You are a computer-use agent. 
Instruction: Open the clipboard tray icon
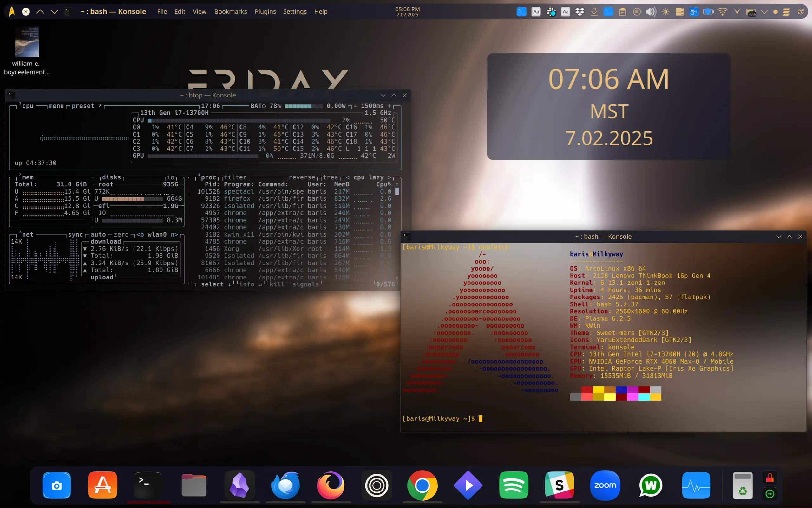coord(622,12)
